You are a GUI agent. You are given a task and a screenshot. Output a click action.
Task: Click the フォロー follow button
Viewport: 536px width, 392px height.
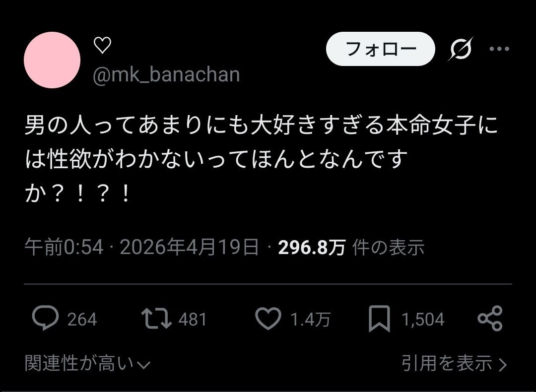point(381,49)
